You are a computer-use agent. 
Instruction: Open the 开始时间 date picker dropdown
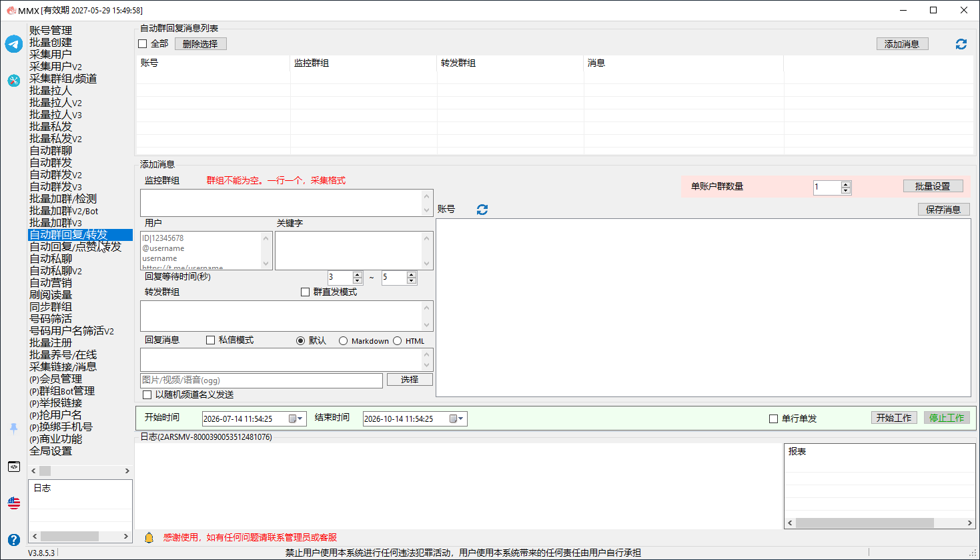coord(296,418)
